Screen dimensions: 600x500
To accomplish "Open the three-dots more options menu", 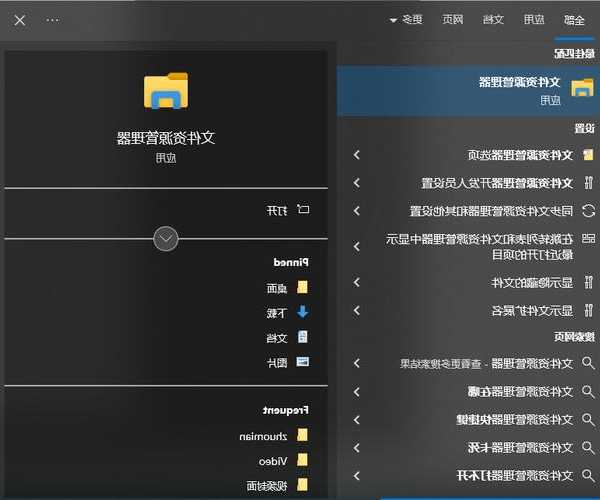I will coord(52,20).
